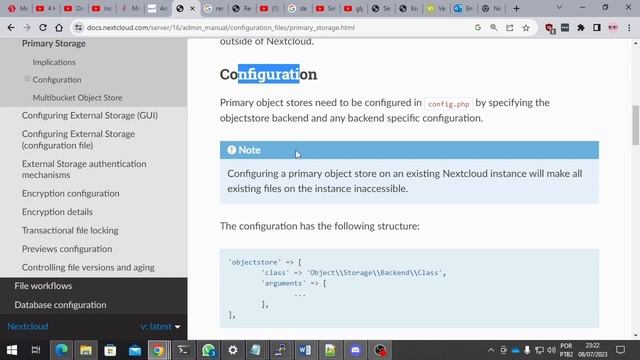Open sidebar Configuration section link
This screenshot has width=640, height=360.
[57, 80]
